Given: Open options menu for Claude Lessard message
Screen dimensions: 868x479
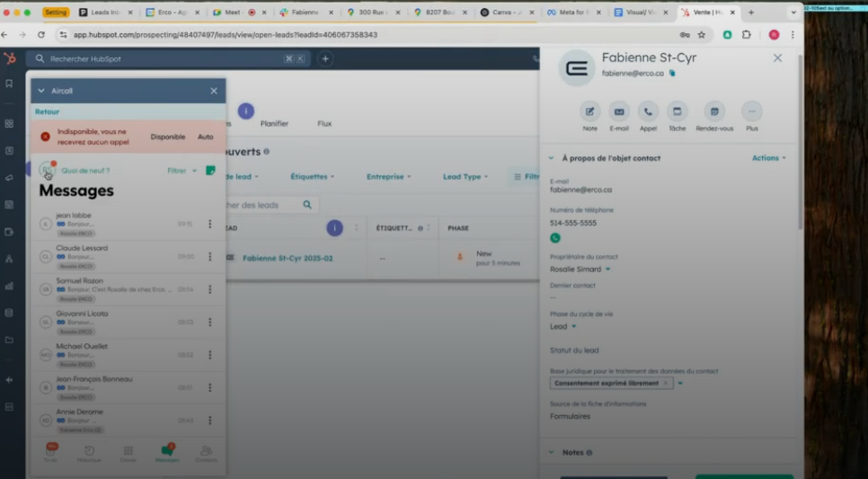Looking at the screenshot, I should 209,256.
